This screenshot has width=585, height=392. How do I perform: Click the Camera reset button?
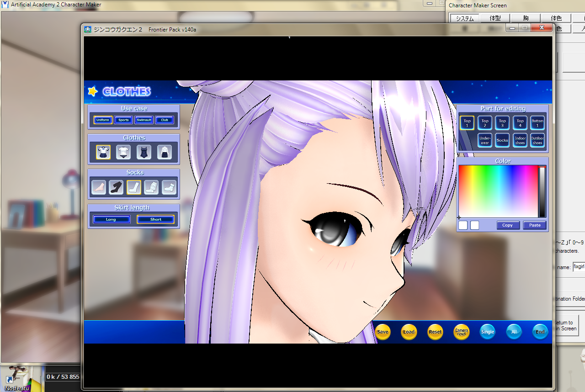(x=462, y=332)
